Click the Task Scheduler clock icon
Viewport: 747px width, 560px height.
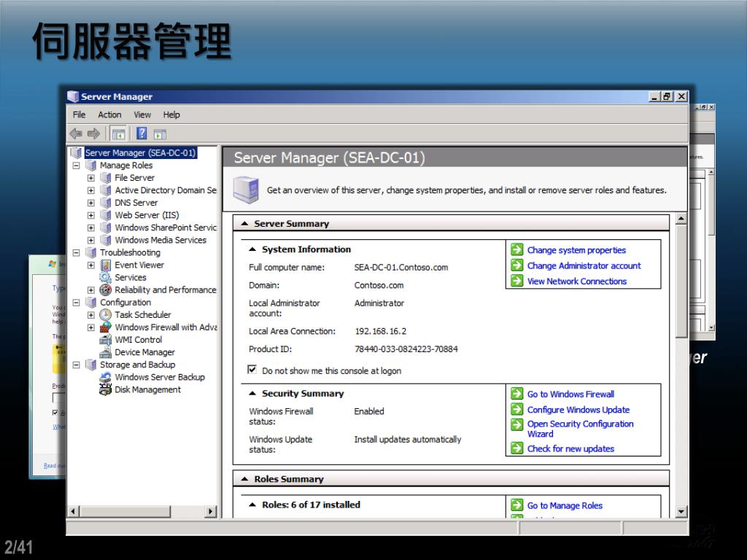[x=105, y=315]
